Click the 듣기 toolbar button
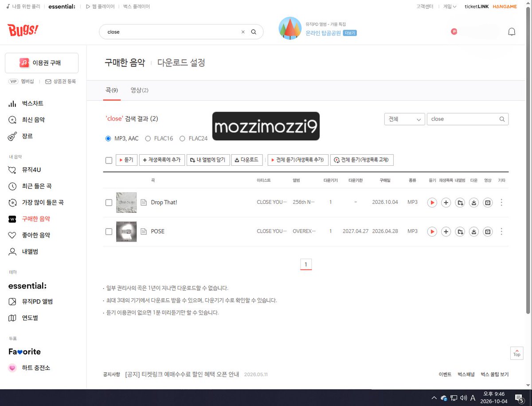Image resolution: width=532 pixels, height=406 pixels. click(126, 160)
